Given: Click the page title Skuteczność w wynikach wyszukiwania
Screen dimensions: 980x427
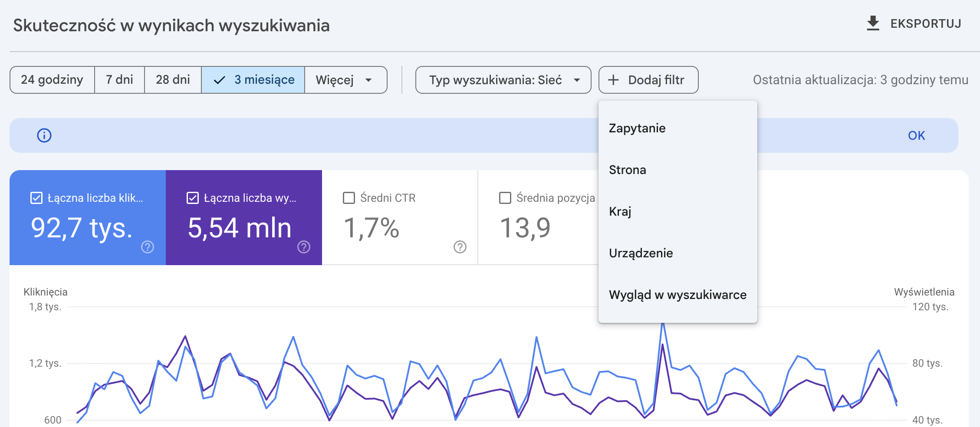Looking at the screenshot, I should click(171, 25).
